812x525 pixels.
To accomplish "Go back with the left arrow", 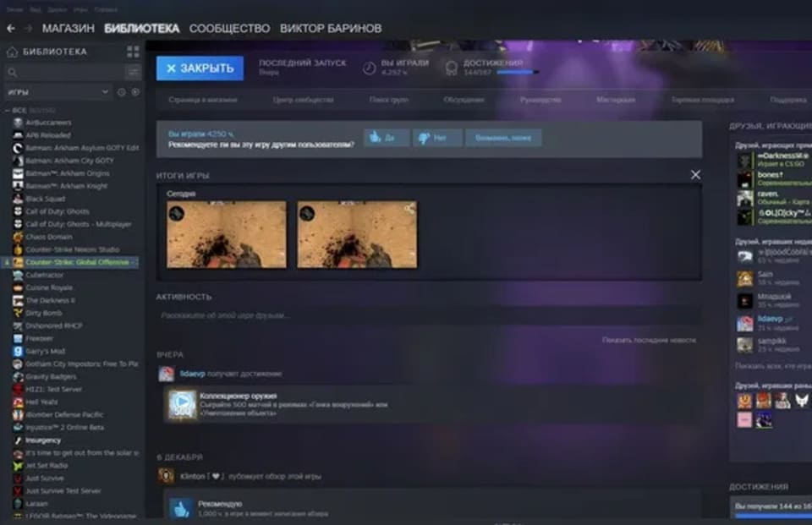I will pos(10,29).
